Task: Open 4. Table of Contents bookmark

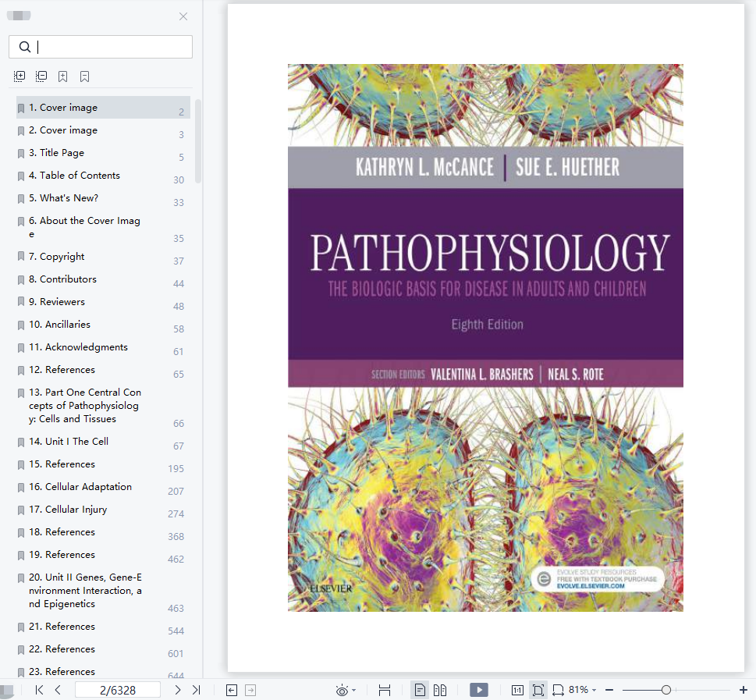Action: (103, 176)
